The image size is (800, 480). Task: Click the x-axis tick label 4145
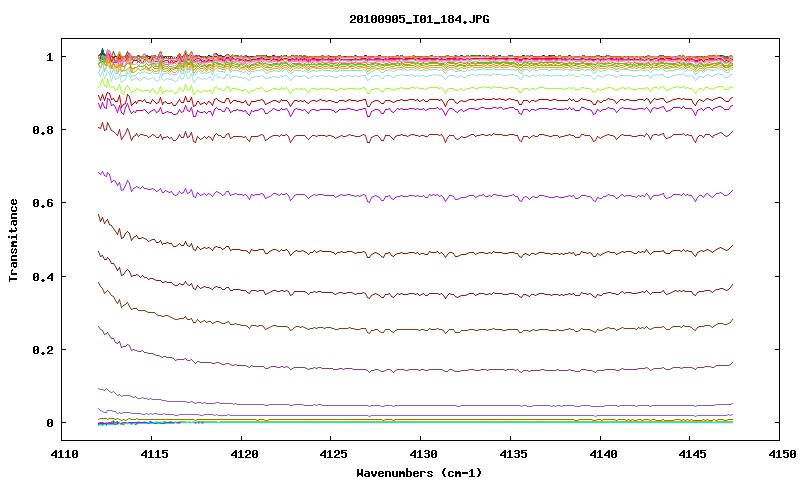(x=693, y=454)
